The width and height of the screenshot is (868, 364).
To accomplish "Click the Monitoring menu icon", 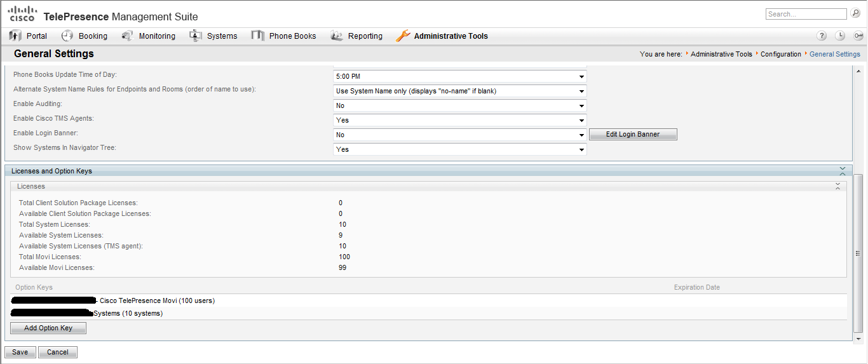I will pos(128,36).
